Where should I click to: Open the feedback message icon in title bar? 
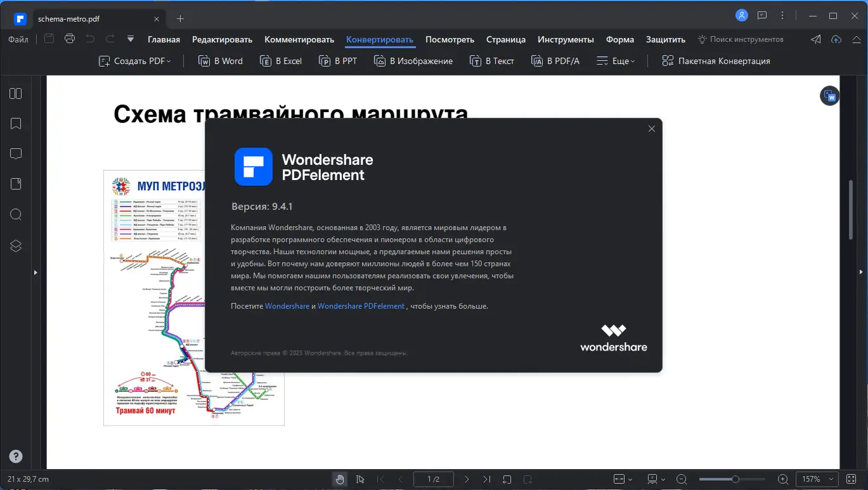point(762,16)
